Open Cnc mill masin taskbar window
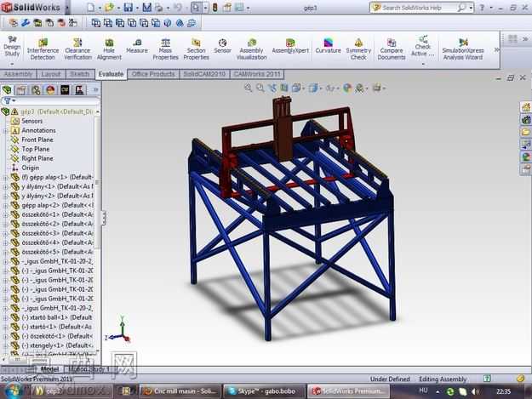532x399 pixels. click(x=180, y=391)
